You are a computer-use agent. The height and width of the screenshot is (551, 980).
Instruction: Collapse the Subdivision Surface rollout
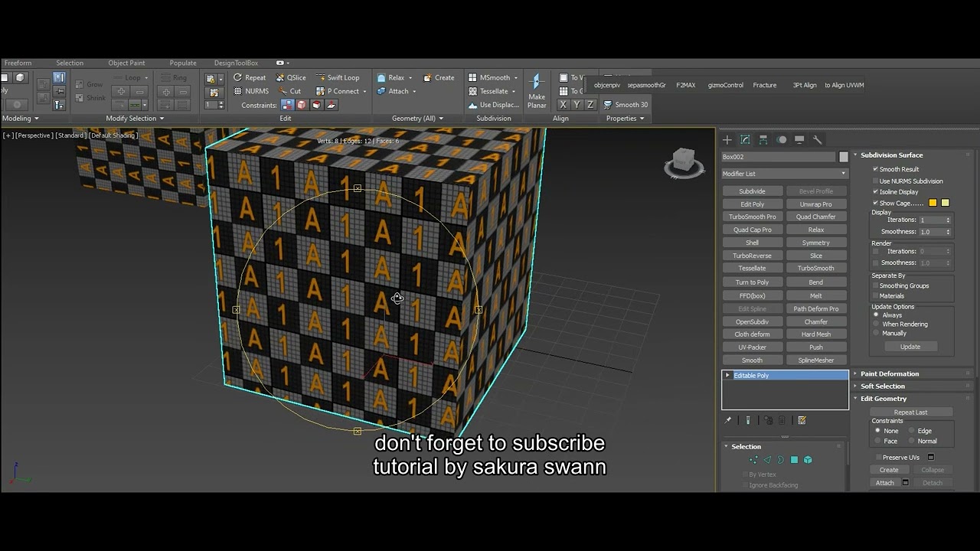tap(891, 155)
